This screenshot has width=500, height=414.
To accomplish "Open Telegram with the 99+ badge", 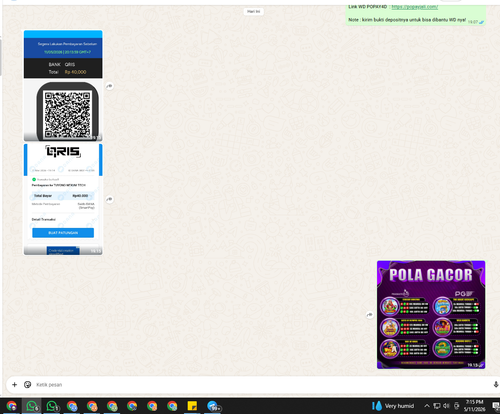I will point(213,406).
